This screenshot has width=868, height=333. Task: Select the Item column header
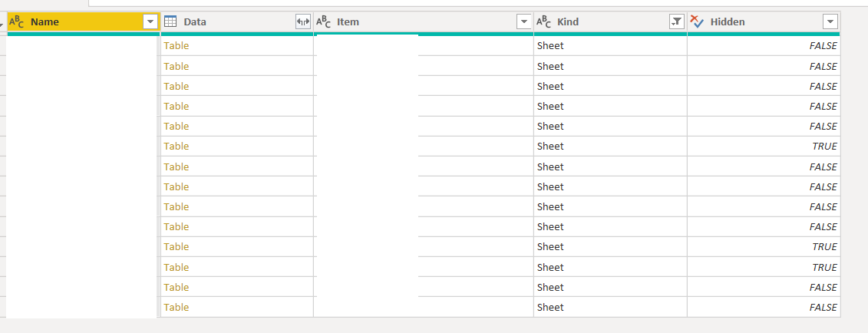[424, 22]
